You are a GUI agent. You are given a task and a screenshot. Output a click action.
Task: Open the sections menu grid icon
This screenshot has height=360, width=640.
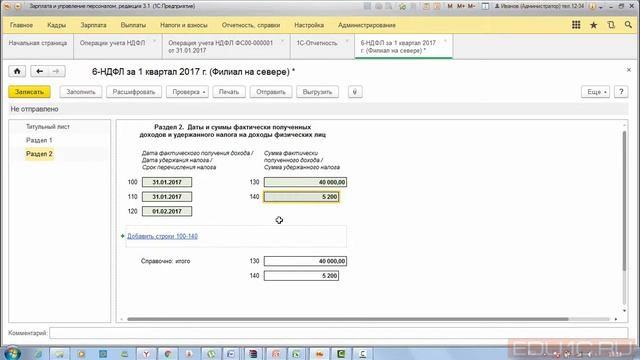tap(576, 25)
